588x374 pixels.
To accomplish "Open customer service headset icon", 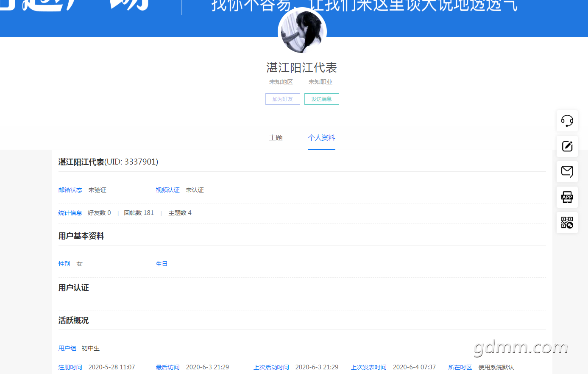I will pos(567,121).
